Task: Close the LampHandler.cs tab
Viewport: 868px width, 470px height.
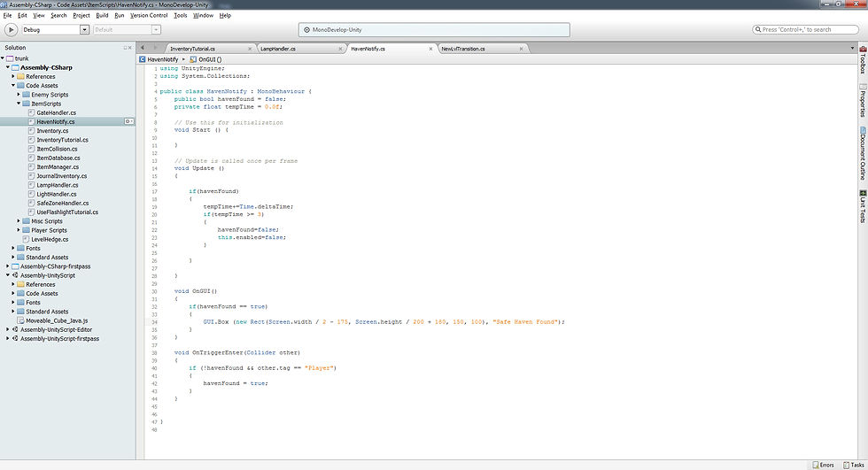Action: click(x=340, y=49)
